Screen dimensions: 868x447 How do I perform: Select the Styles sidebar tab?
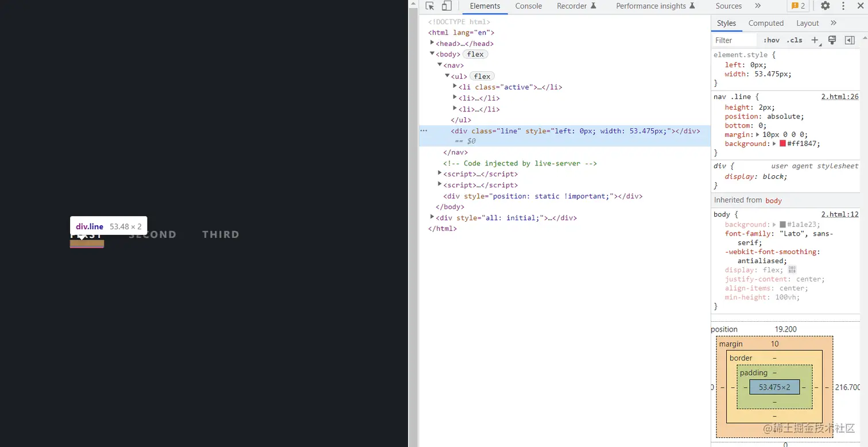[x=726, y=23]
